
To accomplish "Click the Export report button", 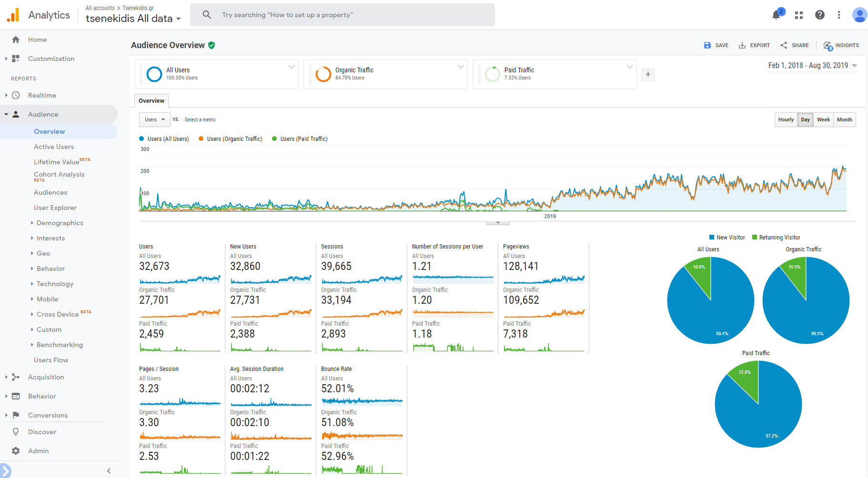I will [x=754, y=45].
